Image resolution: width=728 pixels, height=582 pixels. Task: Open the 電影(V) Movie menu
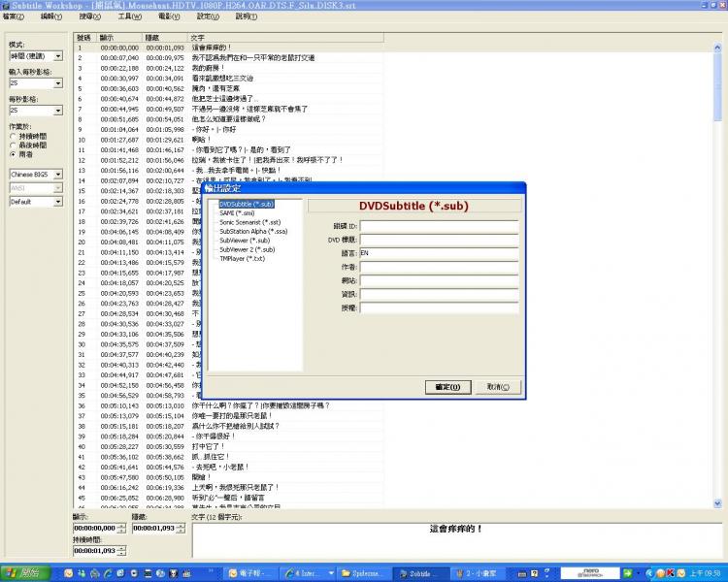[x=169, y=16]
